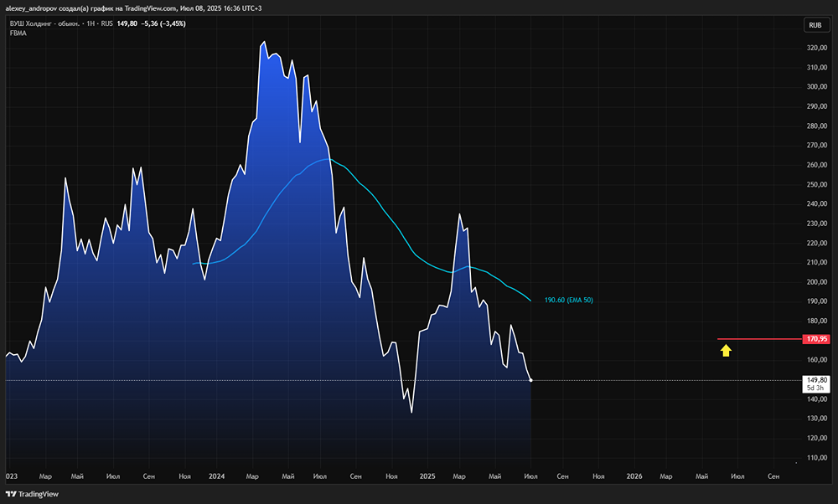Click the FBMA indicator label
This screenshot has width=838, height=504.
click(x=18, y=33)
